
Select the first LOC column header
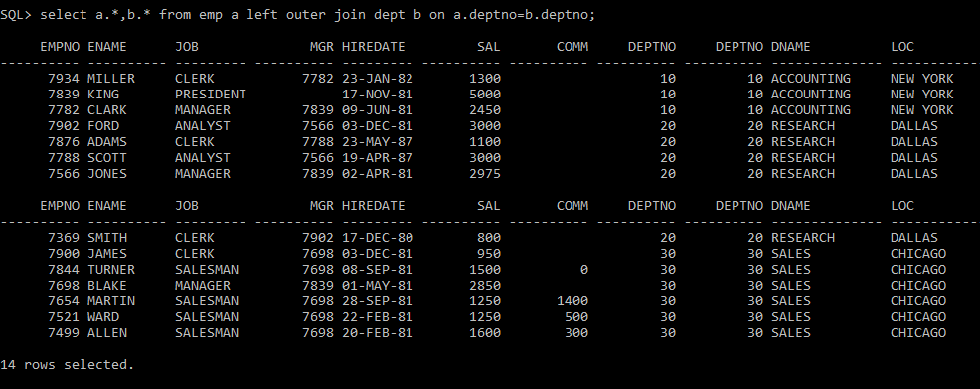pos(902,47)
